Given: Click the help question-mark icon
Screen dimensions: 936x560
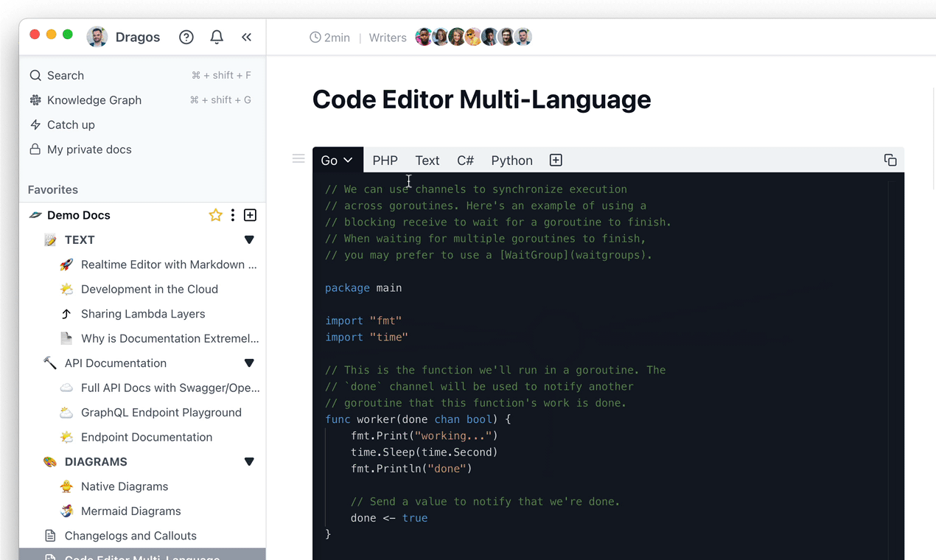Looking at the screenshot, I should [x=186, y=36].
